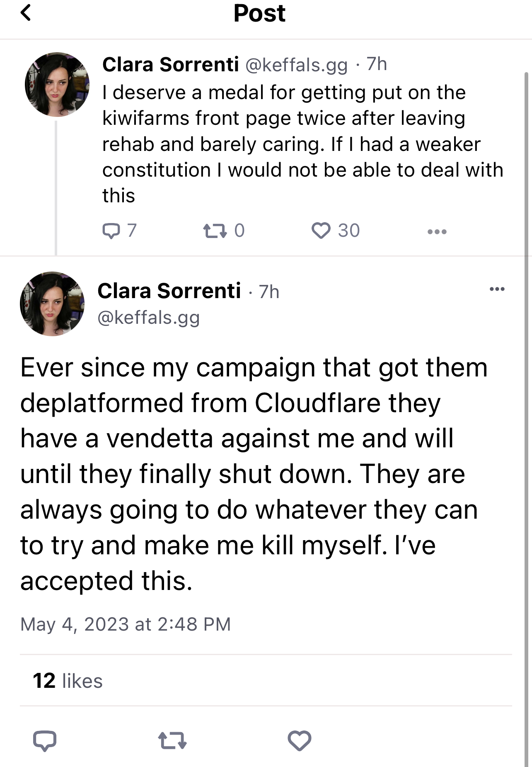Open reply icon on the parent post

tap(111, 231)
